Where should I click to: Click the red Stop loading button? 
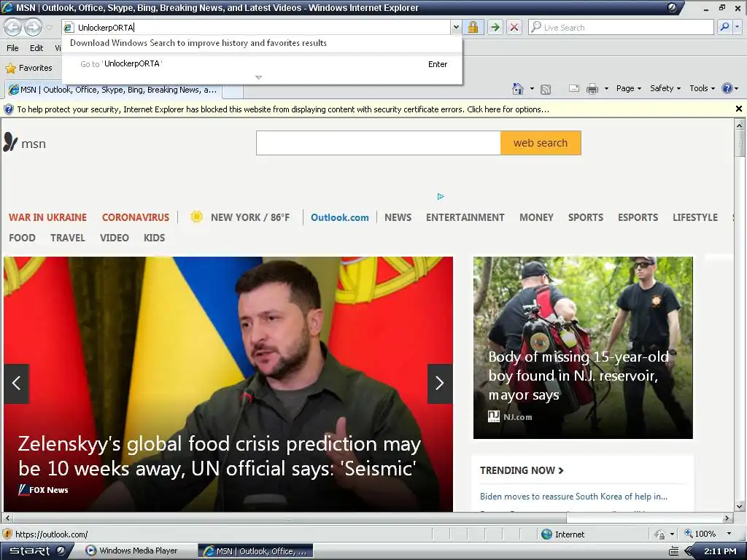[x=514, y=27]
